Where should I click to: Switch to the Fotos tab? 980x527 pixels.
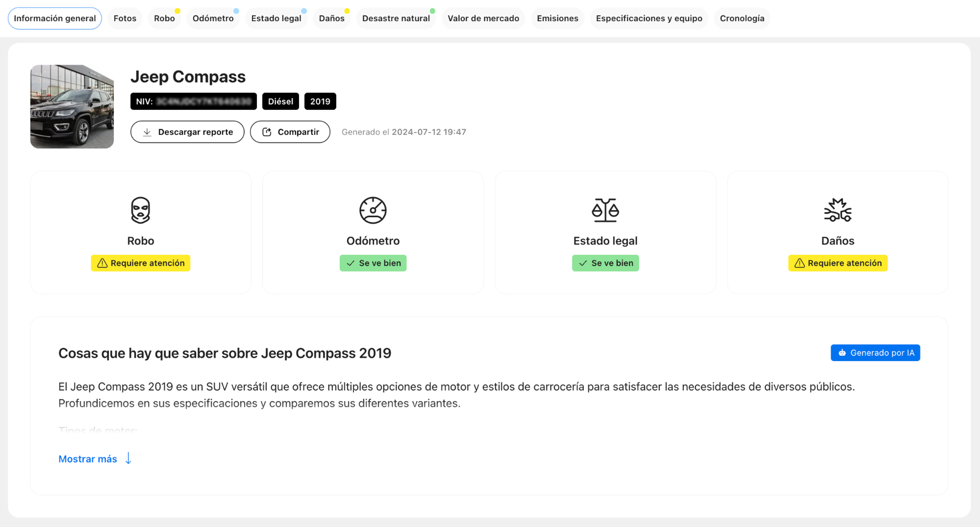(x=125, y=18)
